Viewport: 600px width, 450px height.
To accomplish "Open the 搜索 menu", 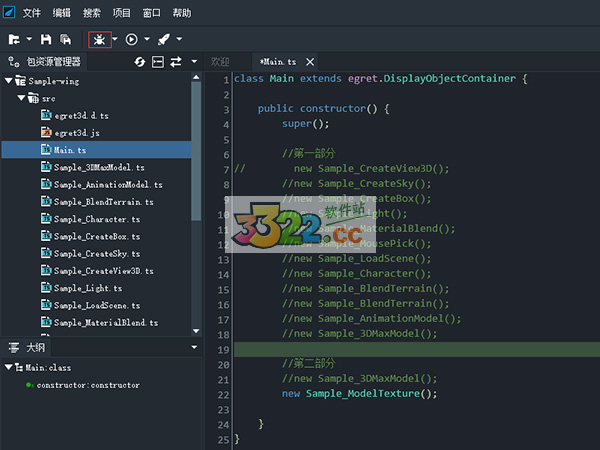I will click(92, 13).
